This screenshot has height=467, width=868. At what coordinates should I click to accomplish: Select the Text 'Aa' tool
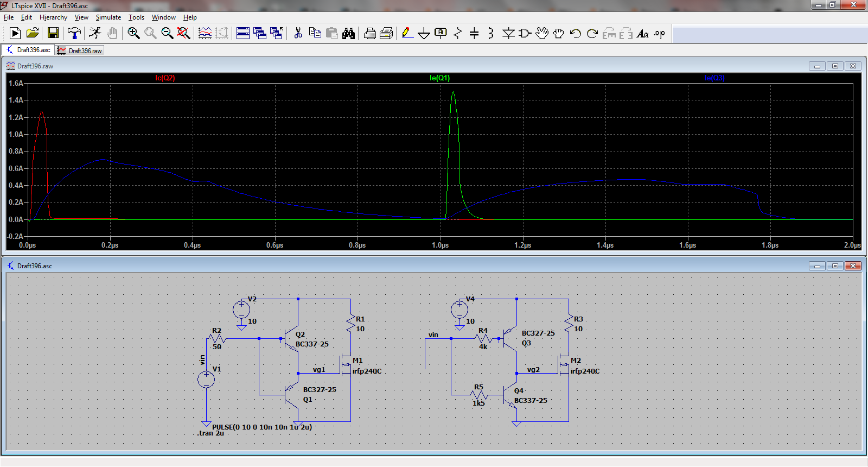tap(643, 34)
